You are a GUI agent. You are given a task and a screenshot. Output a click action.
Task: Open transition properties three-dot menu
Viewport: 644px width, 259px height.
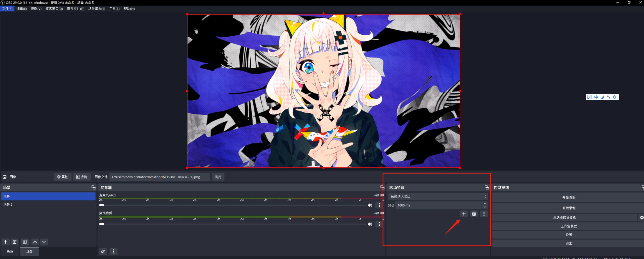[x=484, y=214]
